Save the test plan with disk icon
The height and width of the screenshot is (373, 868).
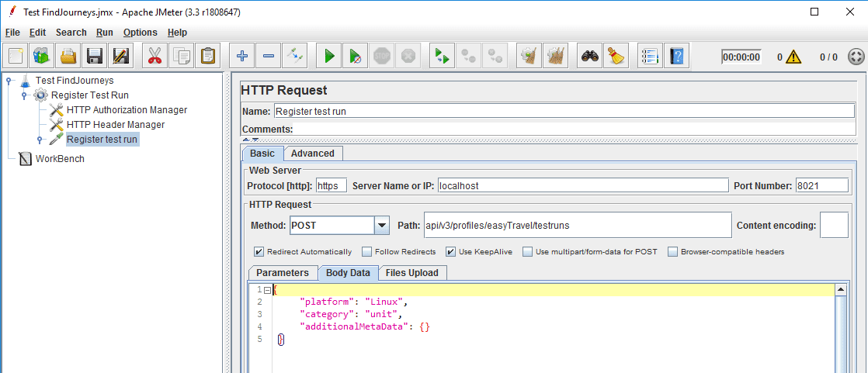(95, 56)
